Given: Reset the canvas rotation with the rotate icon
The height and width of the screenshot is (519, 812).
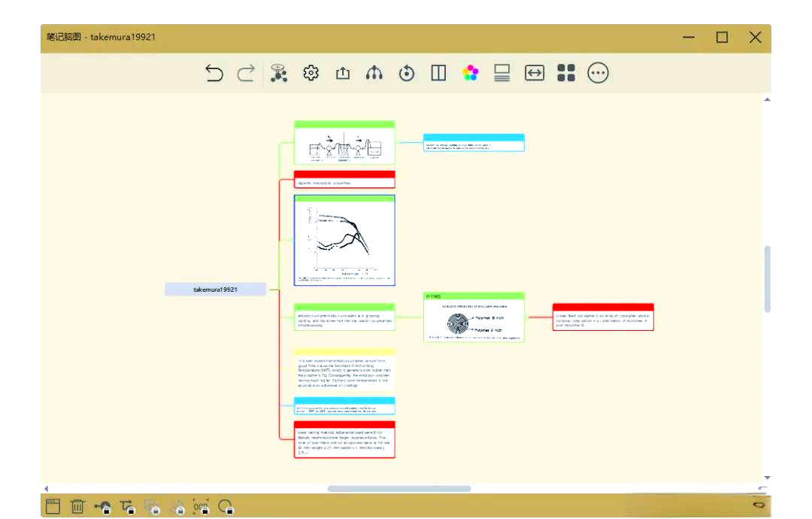Looking at the screenshot, I should tap(406, 73).
